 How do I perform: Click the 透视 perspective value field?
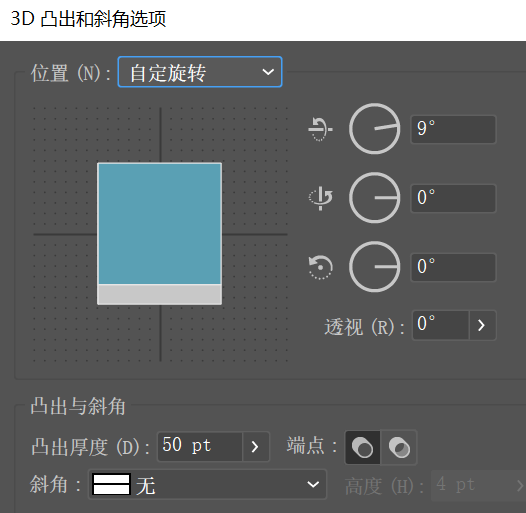coord(440,325)
